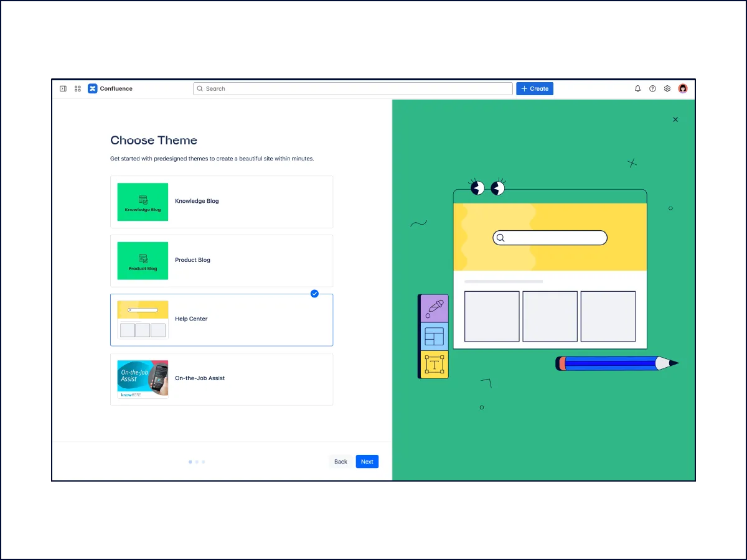Click the Confluence product name text
Image resolution: width=747 pixels, height=560 pixels.
tap(116, 89)
